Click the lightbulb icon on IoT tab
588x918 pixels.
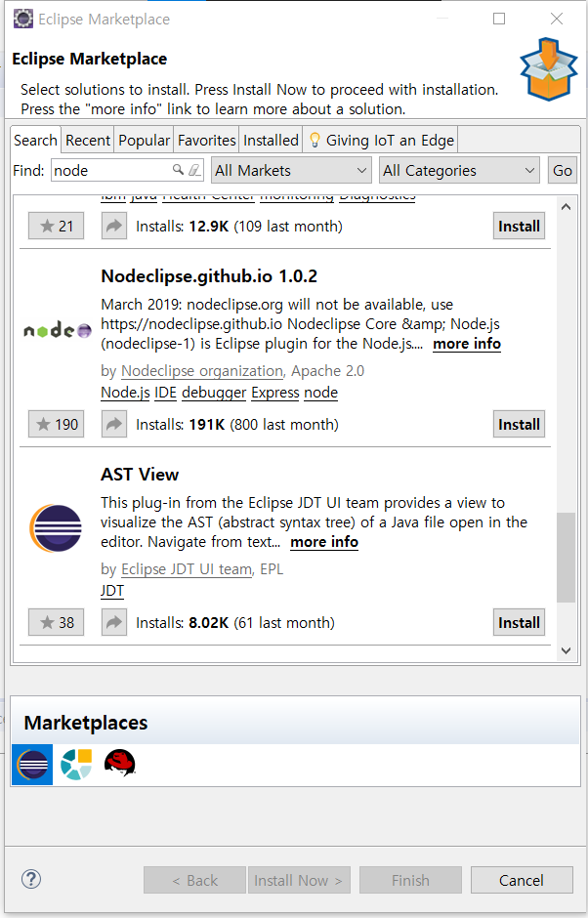(315, 140)
